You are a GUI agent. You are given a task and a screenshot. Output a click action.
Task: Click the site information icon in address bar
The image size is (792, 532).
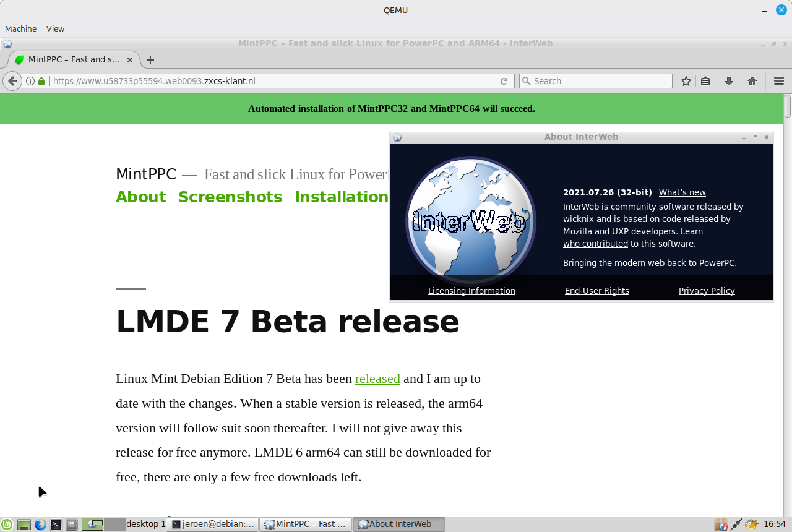pos(30,81)
